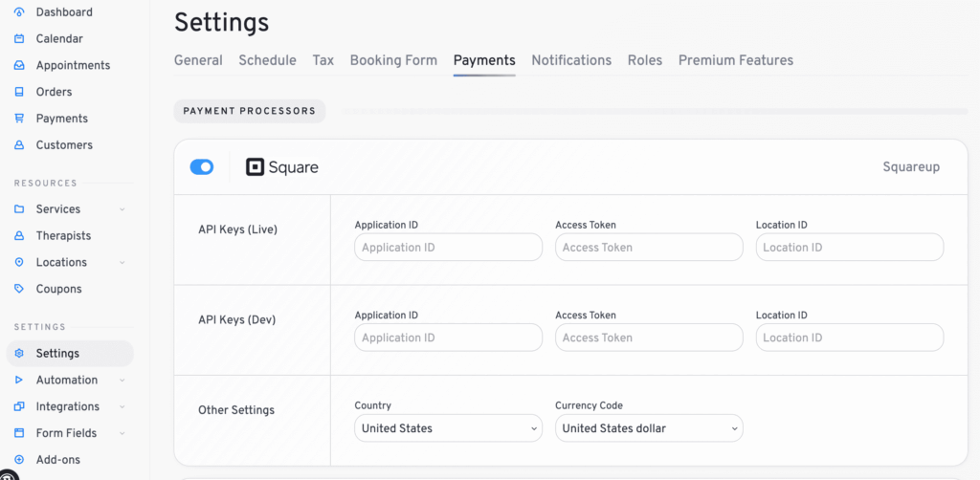Open the Currency Code dropdown
Screen dimensions: 980x480
649,428
